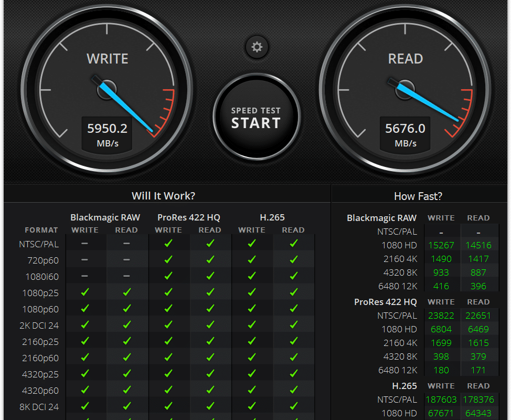Click the 720p60 row label
Viewport: 511px width, 420px height.
pos(43,260)
